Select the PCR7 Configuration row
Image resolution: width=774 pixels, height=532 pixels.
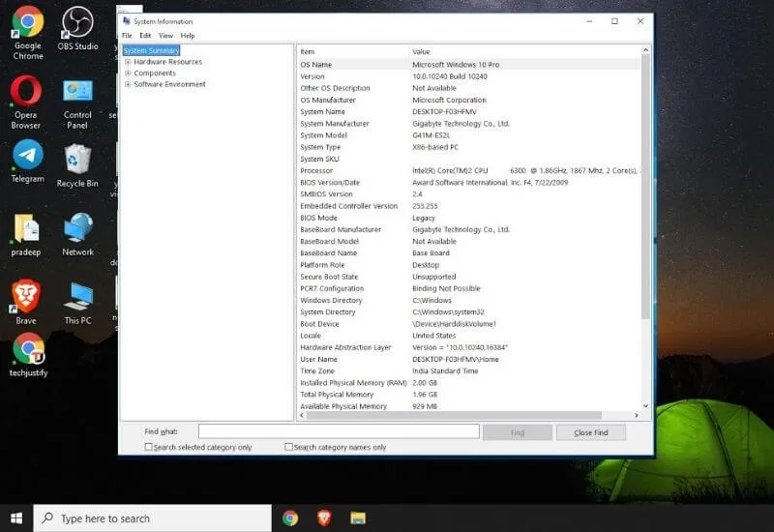tap(469, 288)
